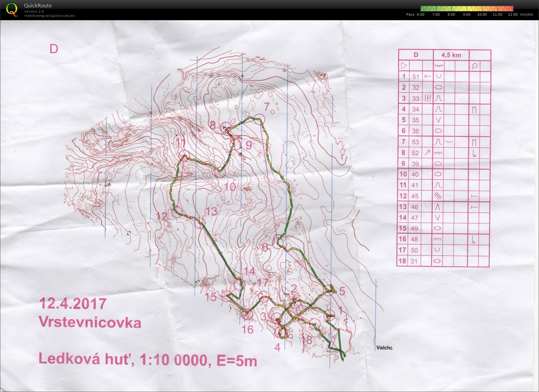
Task: Click the cliff symbol in row 16
Action: click(x=438, y=239)
